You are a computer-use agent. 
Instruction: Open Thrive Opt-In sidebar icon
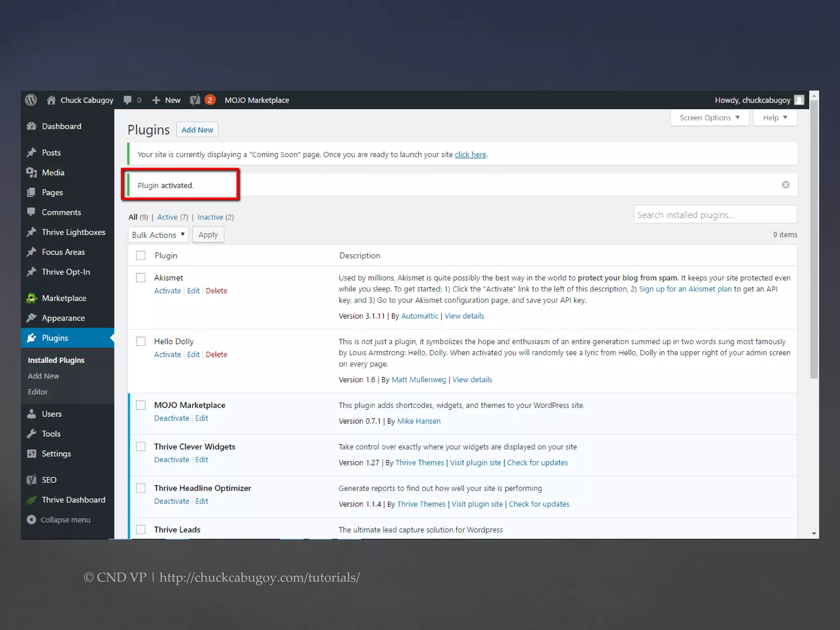pos(32,272)
